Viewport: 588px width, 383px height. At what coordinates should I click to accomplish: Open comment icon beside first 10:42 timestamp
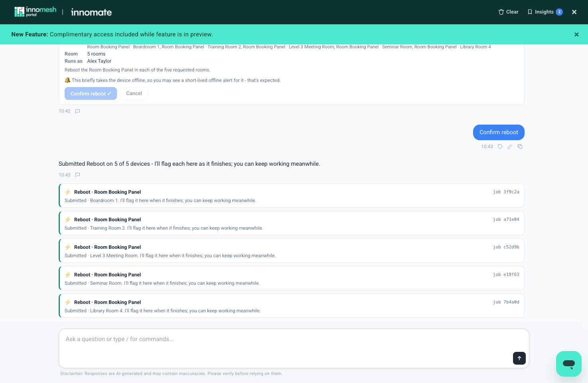point(78,111)
